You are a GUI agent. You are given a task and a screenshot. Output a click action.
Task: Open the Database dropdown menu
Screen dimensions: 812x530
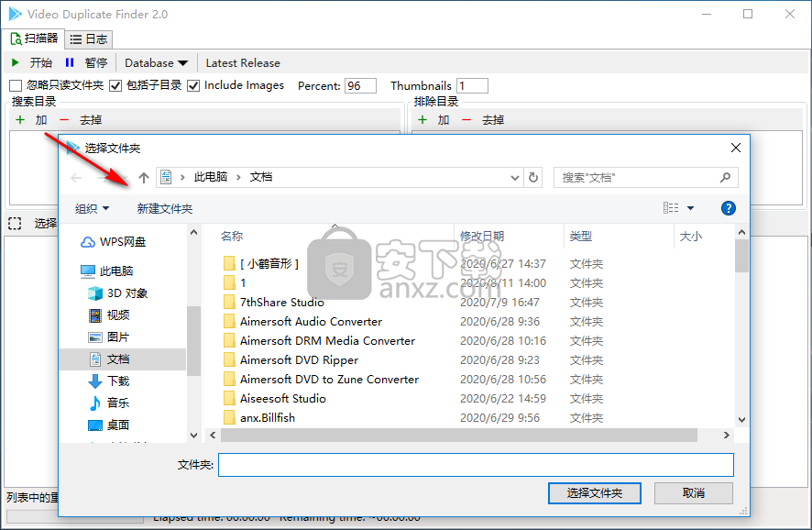click(x=156, y=63)
